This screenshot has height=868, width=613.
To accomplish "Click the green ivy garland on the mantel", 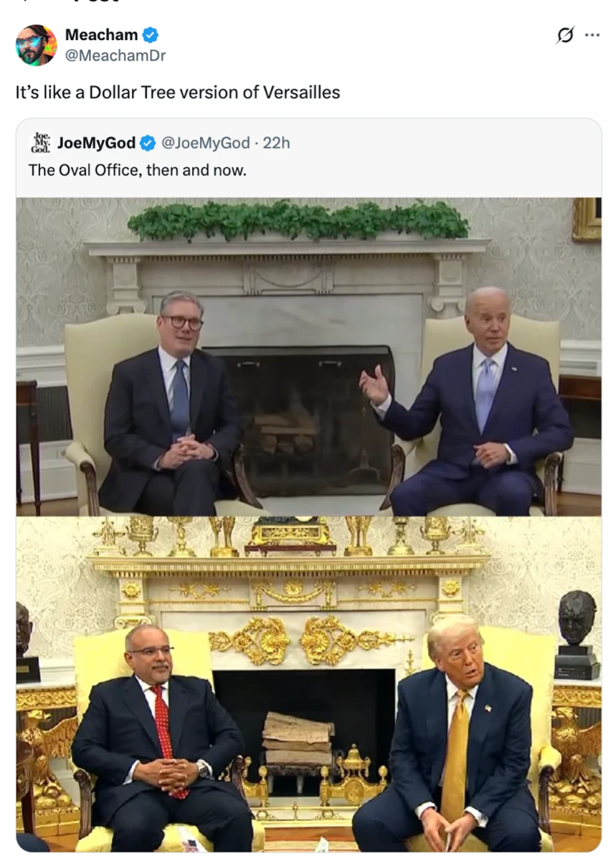I will click(x=299, y=220).
